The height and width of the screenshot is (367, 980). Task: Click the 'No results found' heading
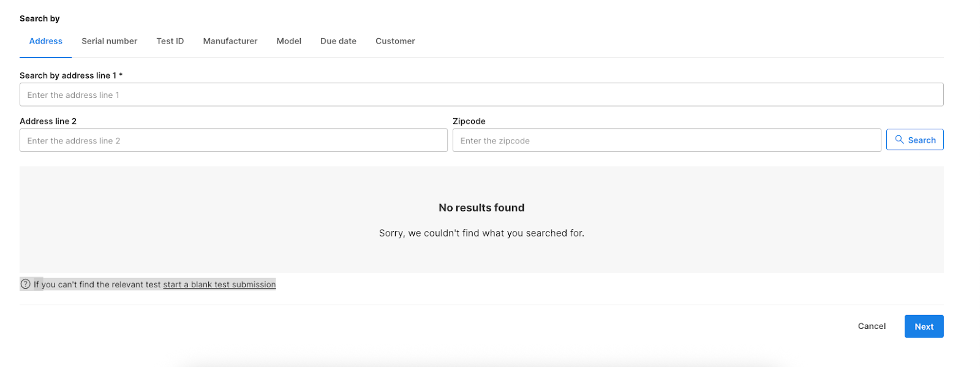coord(481,208)
